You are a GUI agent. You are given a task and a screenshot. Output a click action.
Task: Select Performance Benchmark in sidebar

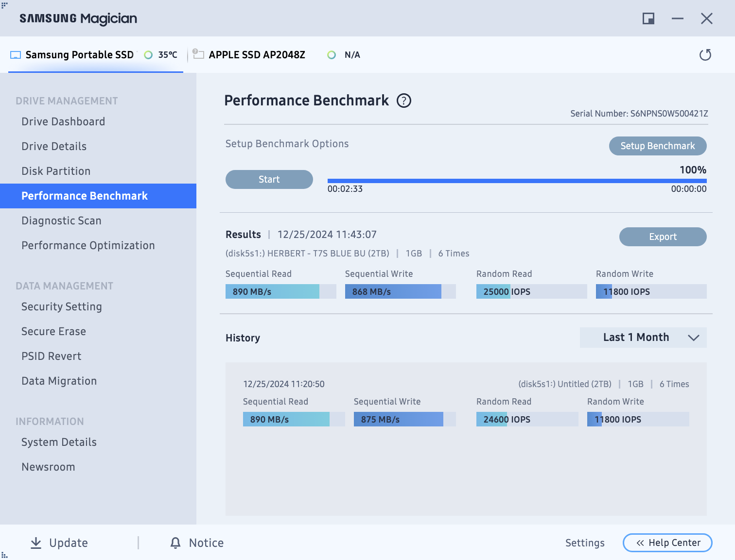98,196
